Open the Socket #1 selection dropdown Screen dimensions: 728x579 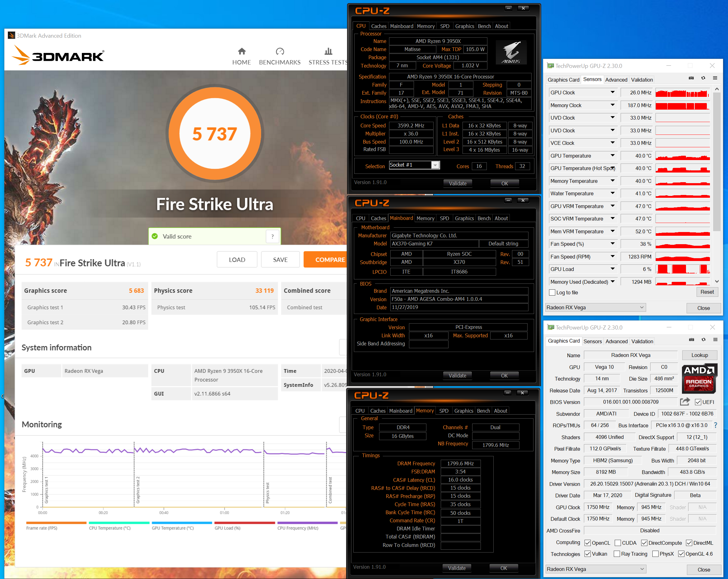coord(435,165)
